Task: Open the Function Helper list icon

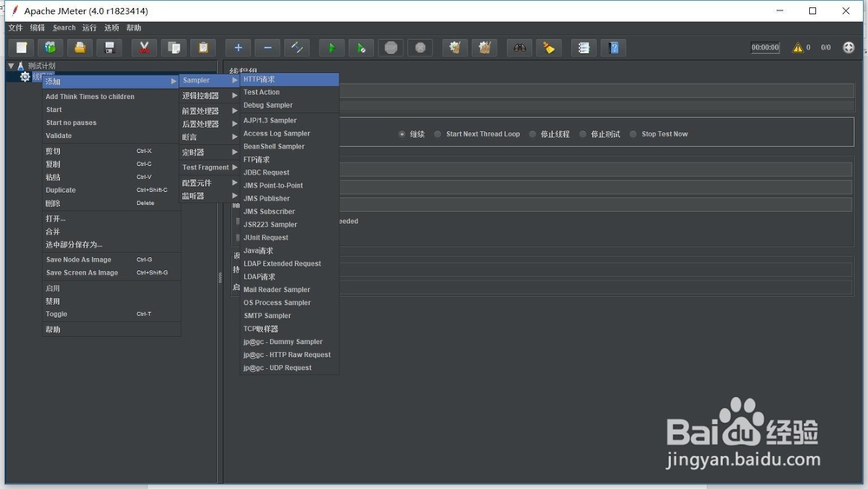Action: click(583, 48)
